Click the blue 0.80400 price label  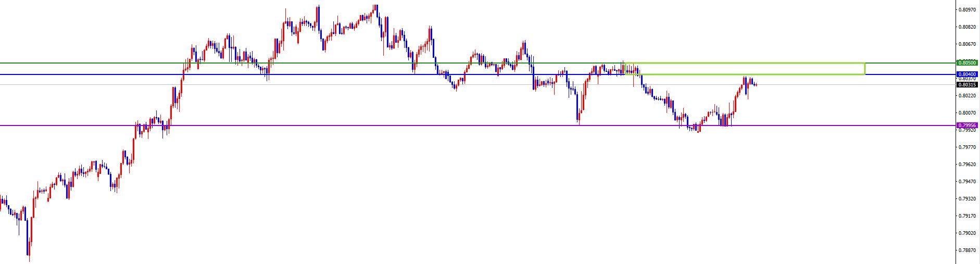tap(967, 74)
